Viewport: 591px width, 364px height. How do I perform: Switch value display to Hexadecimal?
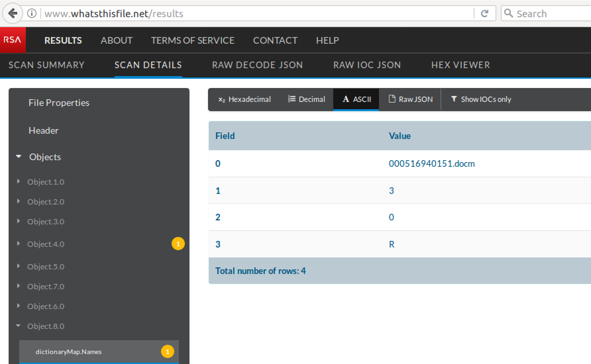[244, 99]
